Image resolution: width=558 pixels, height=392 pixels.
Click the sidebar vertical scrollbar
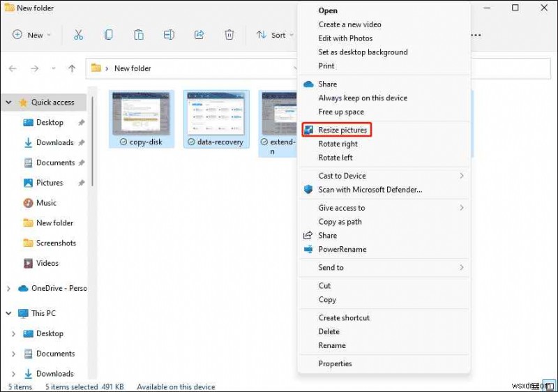[93, 142]
